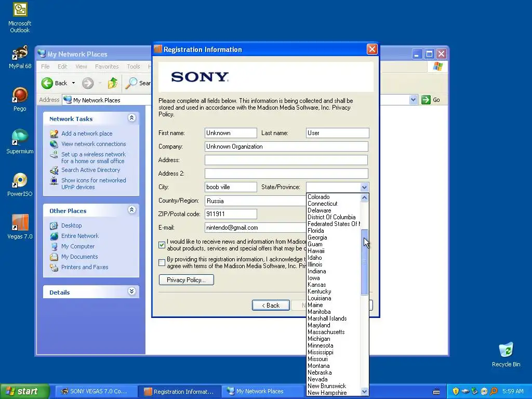The image size is (532, 399).
Task: Open the View menu in My Network Places
Action: click(x=81, y=66)
